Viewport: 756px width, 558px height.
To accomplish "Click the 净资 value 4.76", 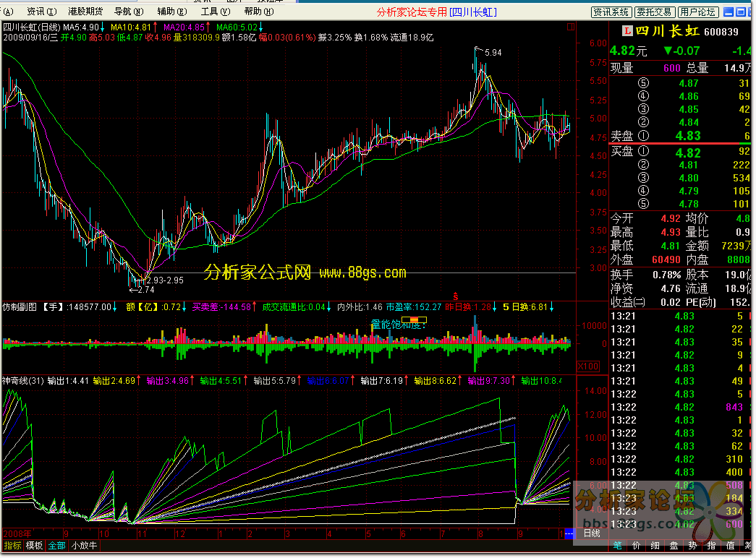I will pyautogui.click(x=671, y=288).
